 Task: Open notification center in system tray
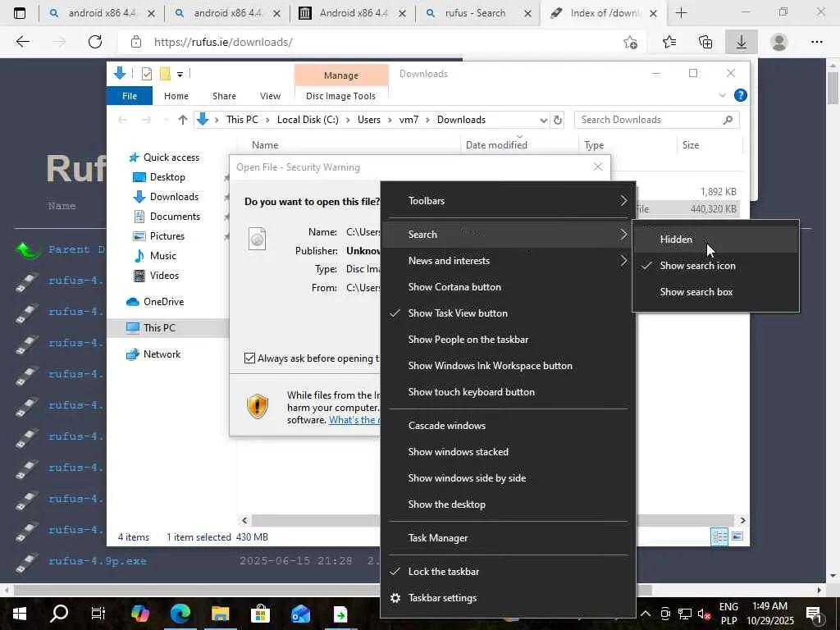click(x=814, y=614)
